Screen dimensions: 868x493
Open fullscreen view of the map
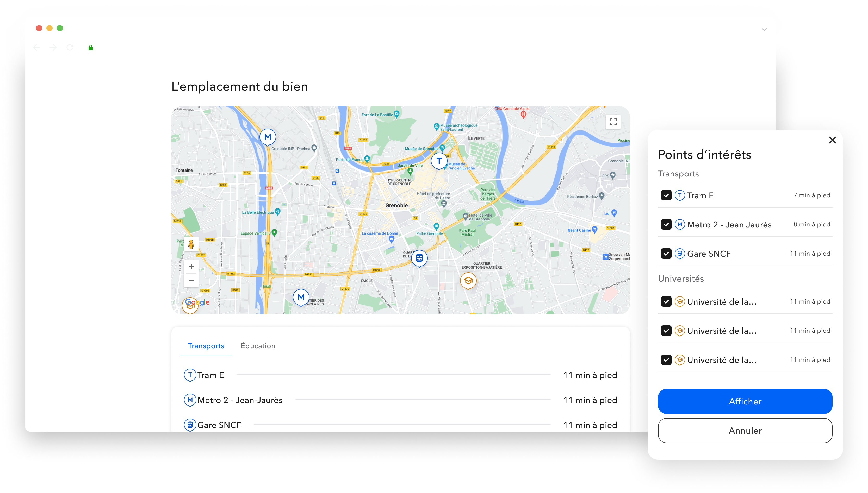tap(613, 121)
